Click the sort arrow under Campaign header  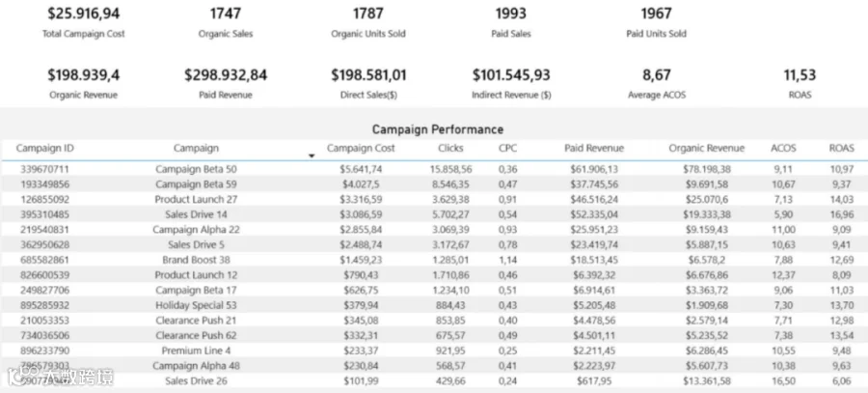tap(312, 156)
